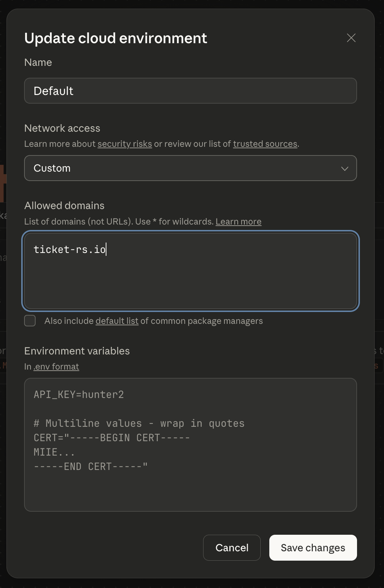Save changes to the cloud environment
Screen dimensions: 384x588
313,547
